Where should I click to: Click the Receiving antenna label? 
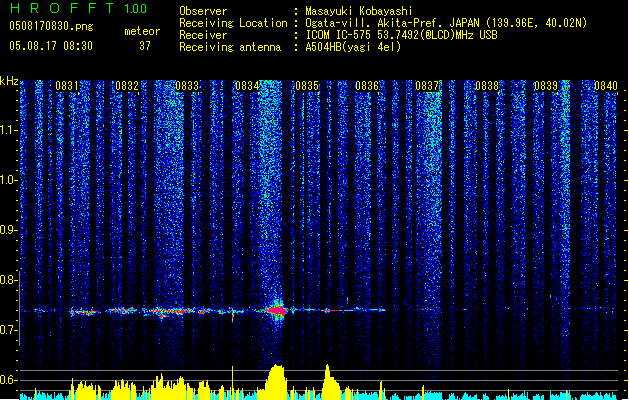click(x=230, y=47)
